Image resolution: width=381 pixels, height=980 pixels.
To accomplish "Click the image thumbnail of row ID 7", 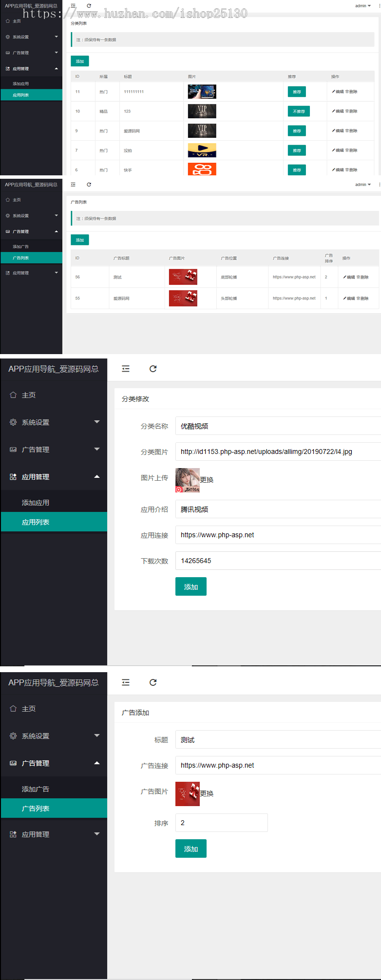I will click(x=202, y=151).
